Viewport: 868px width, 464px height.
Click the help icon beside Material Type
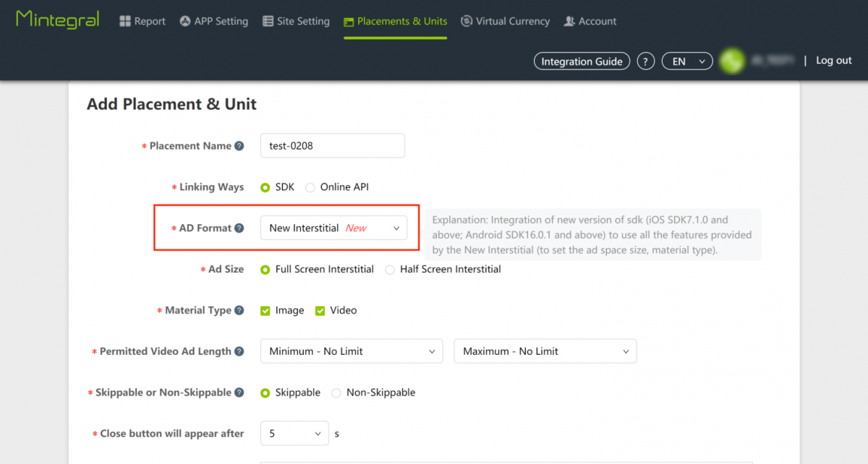(x=239, y=309)
